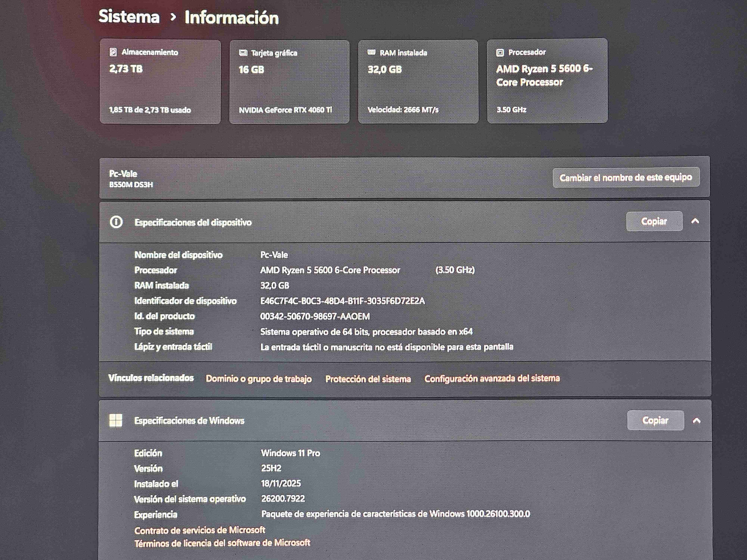Copy the device specifications with Copiar

click(x=654, y=221)
